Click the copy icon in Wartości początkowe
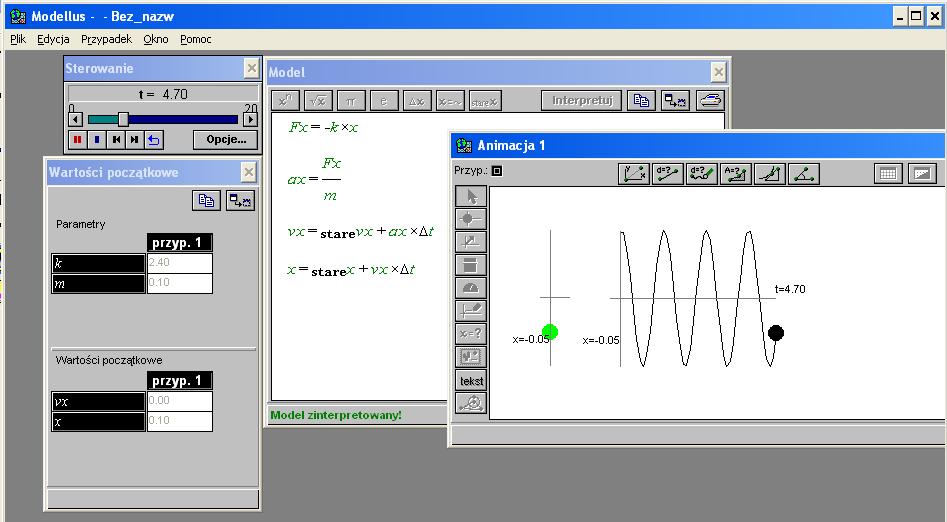947x522 pixels. coord(206,200)
